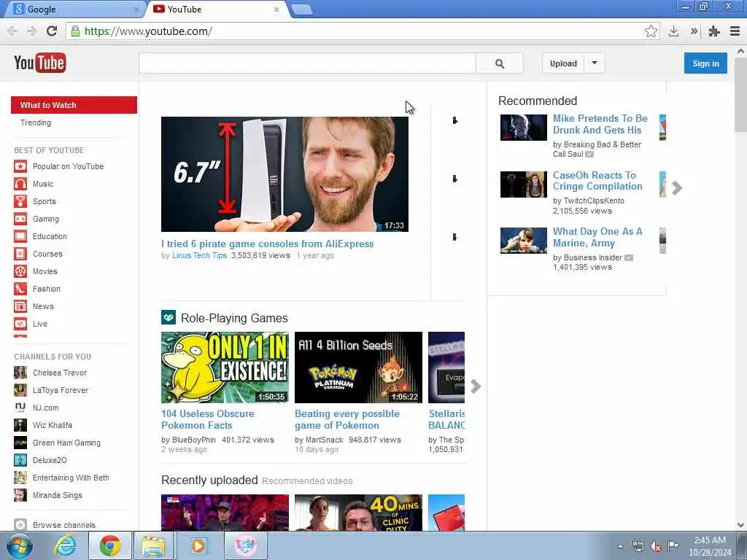Click the Chelsea Trevor channel avatar

coord(20,373)
